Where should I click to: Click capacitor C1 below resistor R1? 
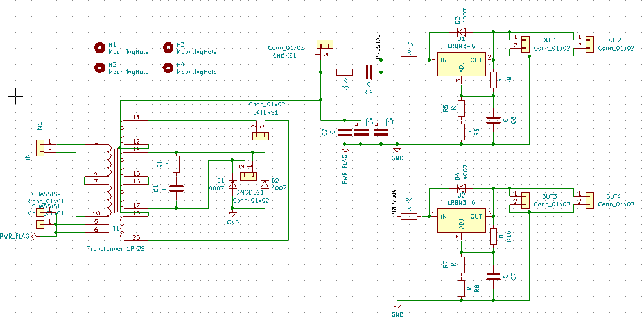pos(176,189)
